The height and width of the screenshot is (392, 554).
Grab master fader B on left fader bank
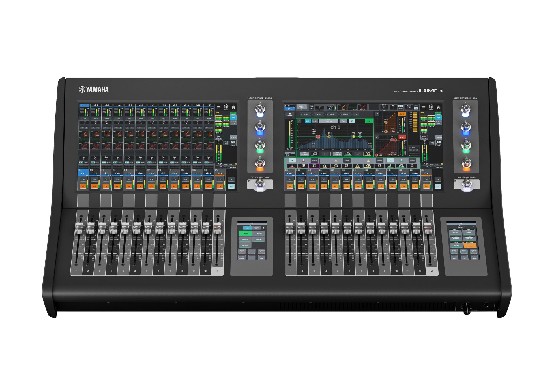click(x=217, y=227)
